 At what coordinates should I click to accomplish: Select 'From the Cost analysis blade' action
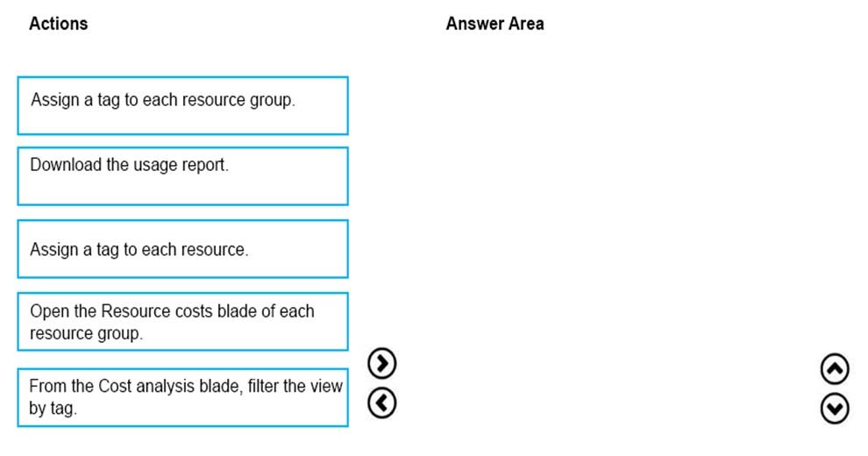click(x=182, y=397)
